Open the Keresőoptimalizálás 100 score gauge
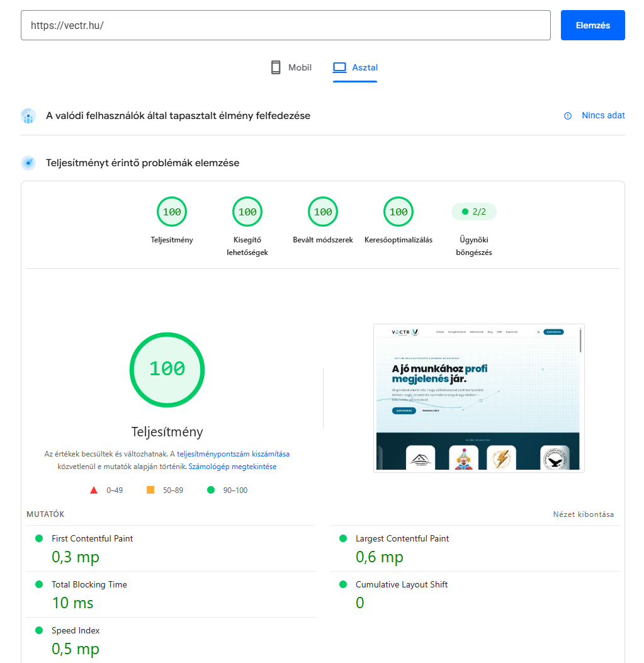 (398, 212)
